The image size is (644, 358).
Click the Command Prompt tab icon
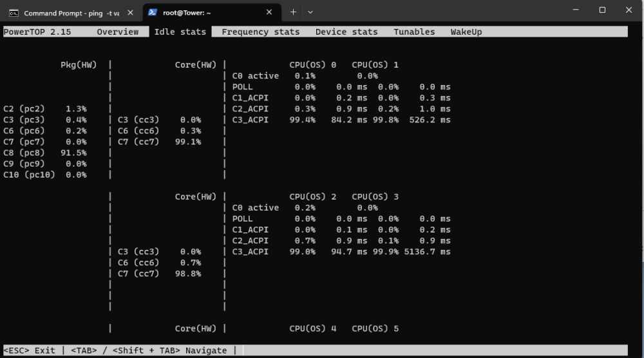point(14,13)
